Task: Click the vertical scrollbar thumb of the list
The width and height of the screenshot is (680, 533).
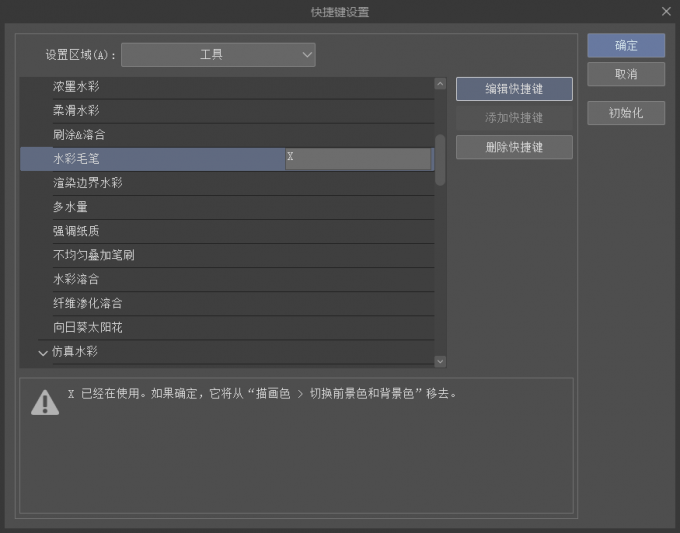Action: [440, 160]
